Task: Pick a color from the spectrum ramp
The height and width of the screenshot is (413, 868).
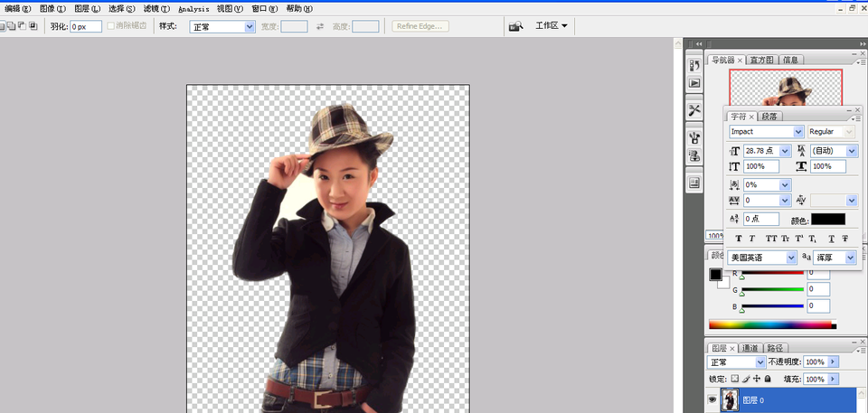Action: pos(772,325)
